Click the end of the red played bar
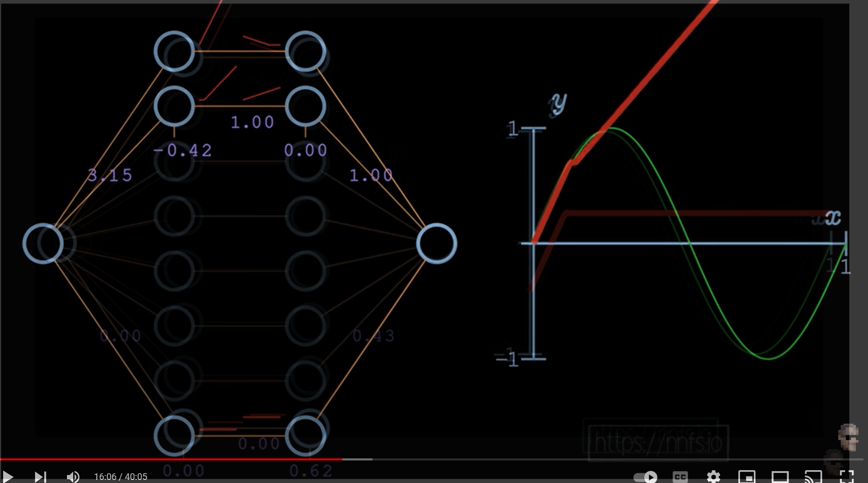 pos(342,459)
